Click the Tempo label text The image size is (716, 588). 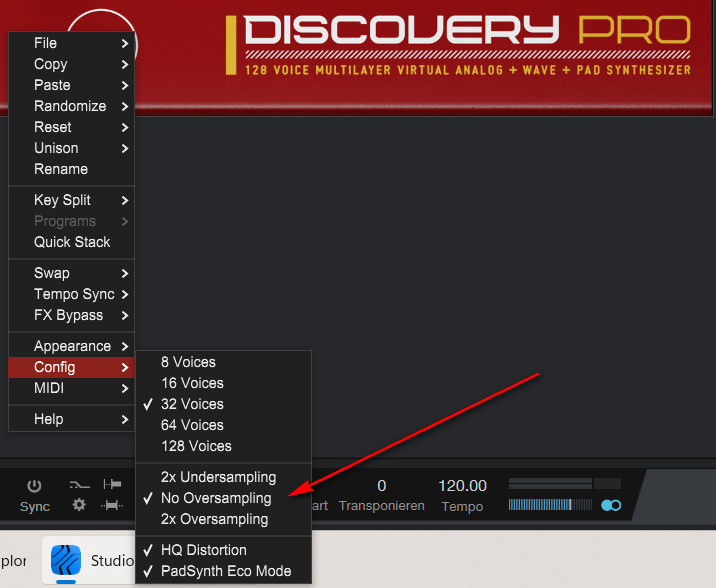462,507
